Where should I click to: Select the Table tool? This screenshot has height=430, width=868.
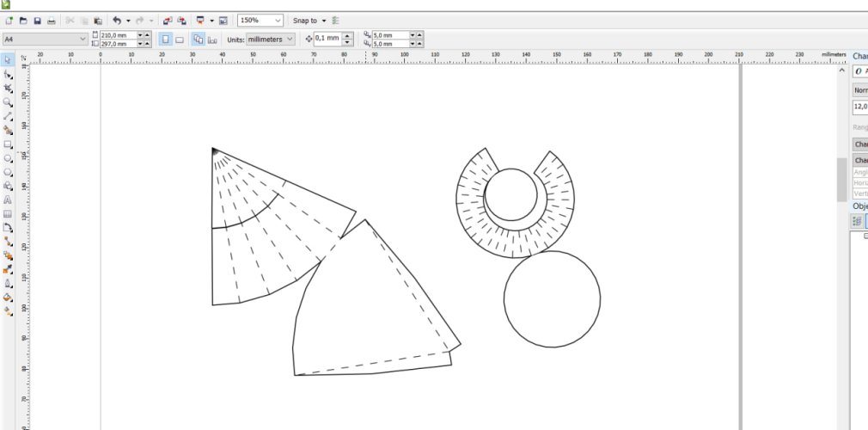click(8, 213)
